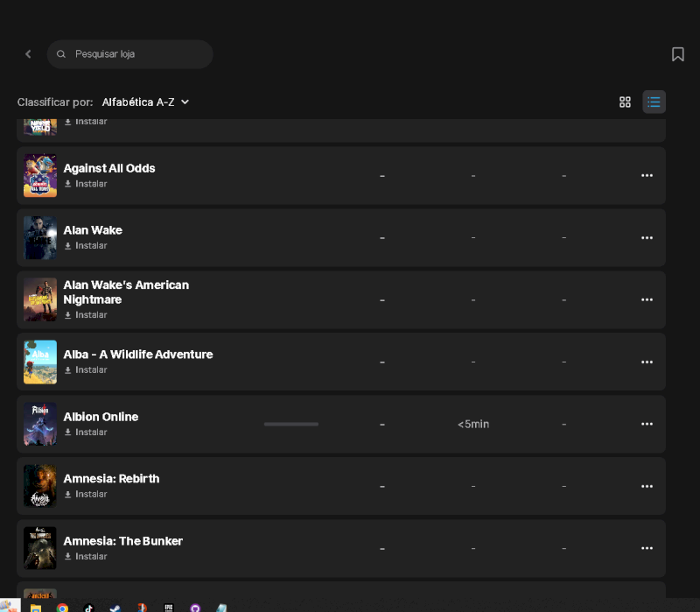
Task: Install Albion Online
Action: 86,432
